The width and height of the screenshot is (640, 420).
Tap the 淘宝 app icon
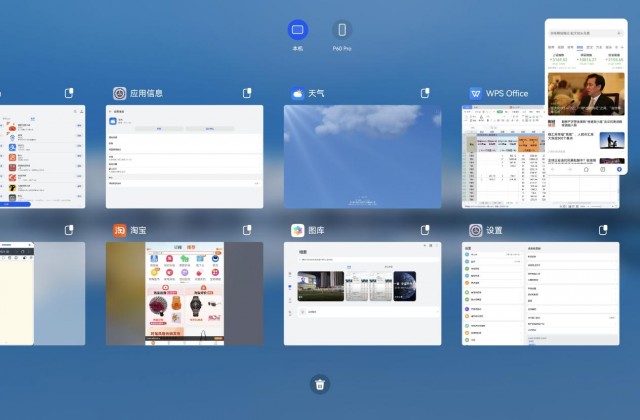[x=120, y=230]
